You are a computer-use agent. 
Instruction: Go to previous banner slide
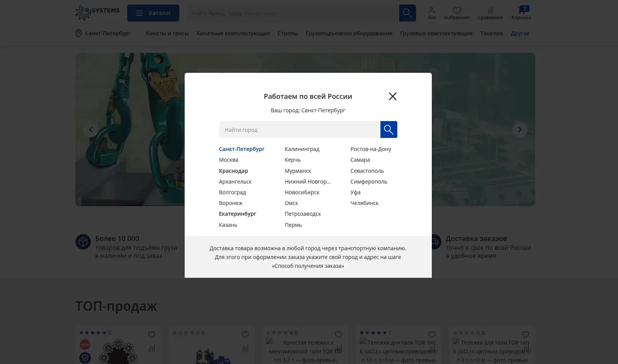pyautogui.click(x=91, y=130)
